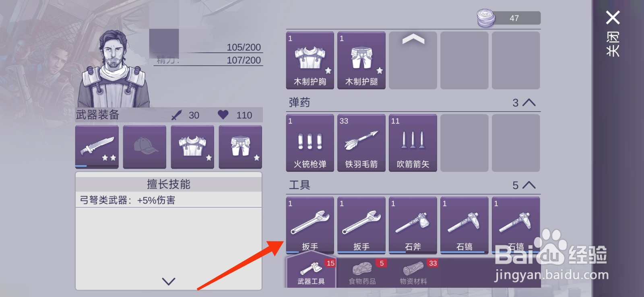Collapse the 弹药 ammo section
The height and width of the screenshot is (297, 644).
[x=529, y=103]
